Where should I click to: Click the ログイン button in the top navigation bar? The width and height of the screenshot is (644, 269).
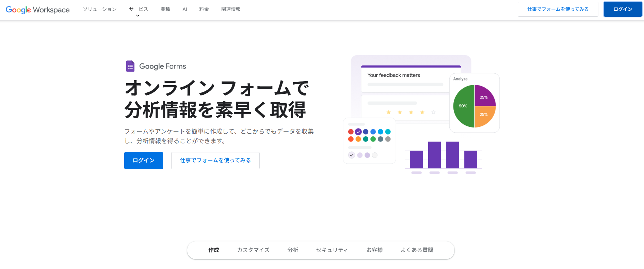click(x=623, y=9)
